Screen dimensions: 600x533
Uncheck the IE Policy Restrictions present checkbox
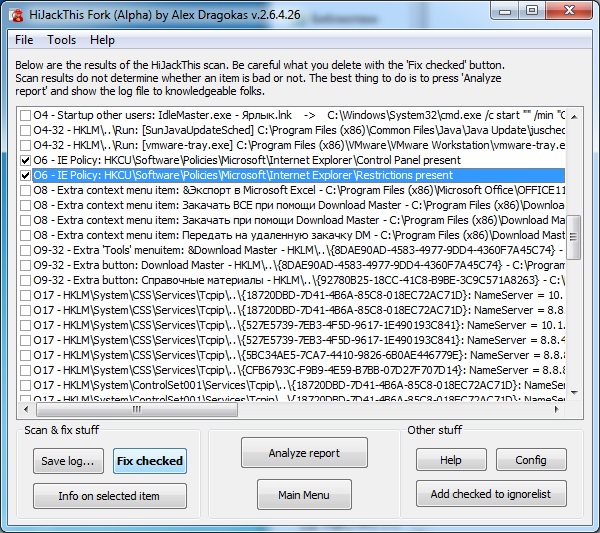point(25,175)
